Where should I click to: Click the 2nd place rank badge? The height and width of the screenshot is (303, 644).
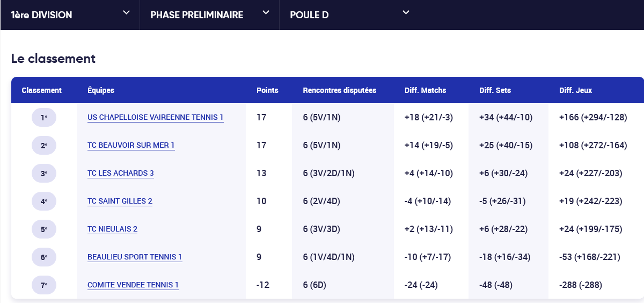click(44, 145)
